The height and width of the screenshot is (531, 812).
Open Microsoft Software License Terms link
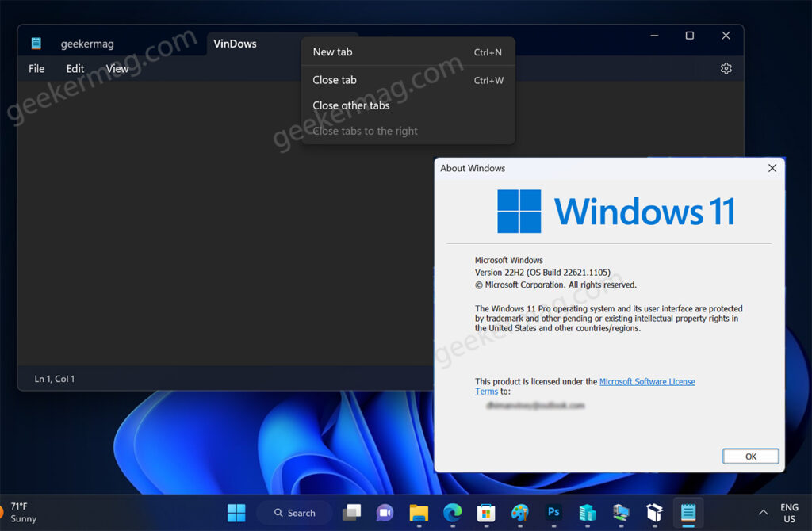[x=647, y=381]
